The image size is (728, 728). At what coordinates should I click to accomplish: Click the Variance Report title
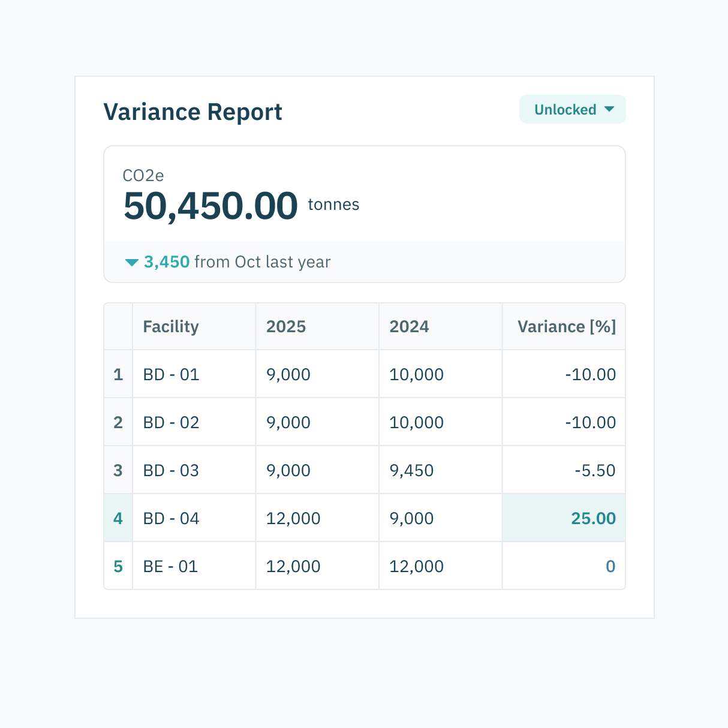pos(192,112)
